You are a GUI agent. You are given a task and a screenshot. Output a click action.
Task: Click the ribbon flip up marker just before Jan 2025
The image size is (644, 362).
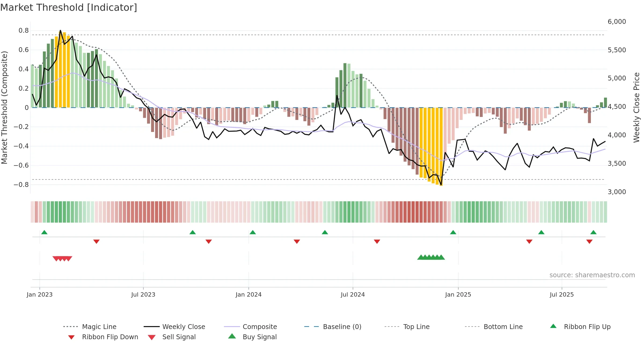(453, 232)
